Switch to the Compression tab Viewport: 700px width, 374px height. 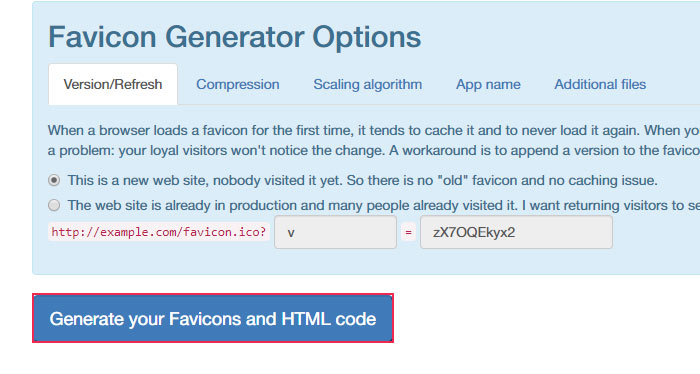point(238,84)
